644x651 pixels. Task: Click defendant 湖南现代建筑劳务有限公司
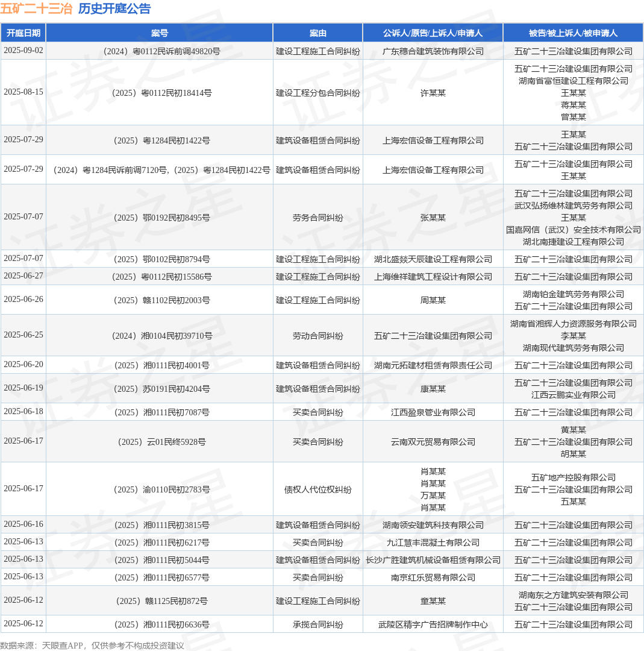point(573,348)
